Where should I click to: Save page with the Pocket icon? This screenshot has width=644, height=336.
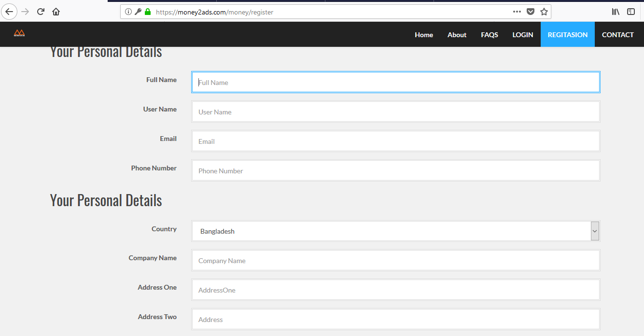(x=531, y=12)
